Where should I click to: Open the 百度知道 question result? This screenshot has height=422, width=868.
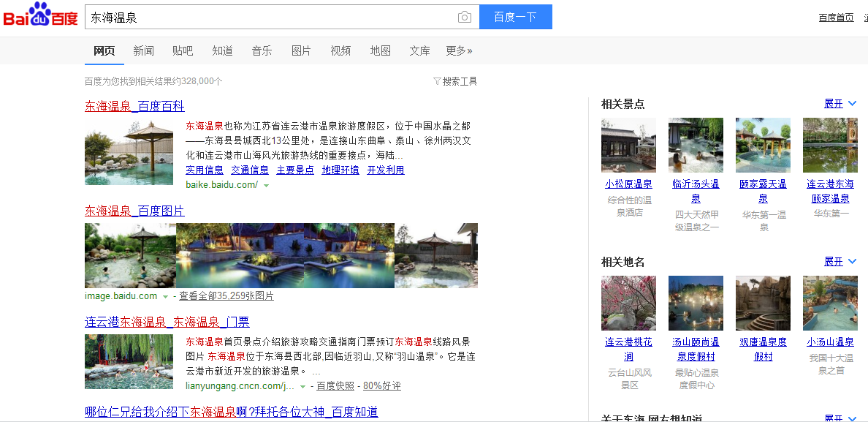pos(232,412)
